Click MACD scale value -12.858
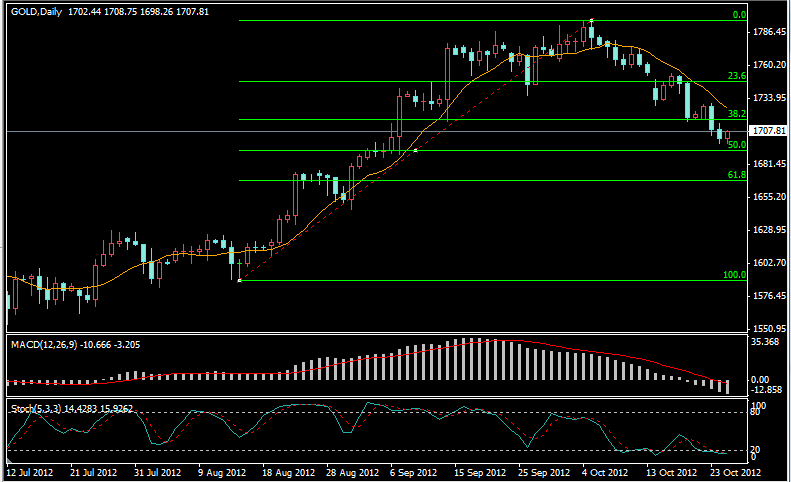This screenshot has height=482, width=791. pos(766,390)
